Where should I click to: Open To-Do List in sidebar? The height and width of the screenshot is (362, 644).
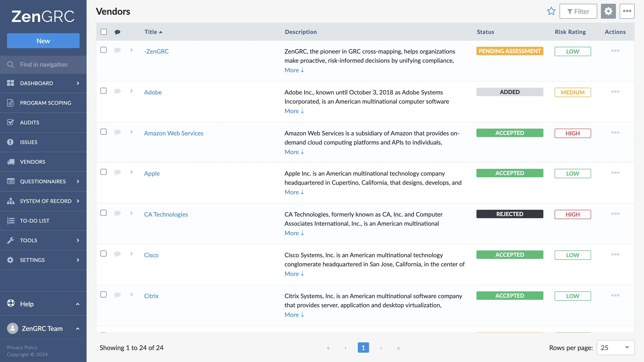point(43,221)
